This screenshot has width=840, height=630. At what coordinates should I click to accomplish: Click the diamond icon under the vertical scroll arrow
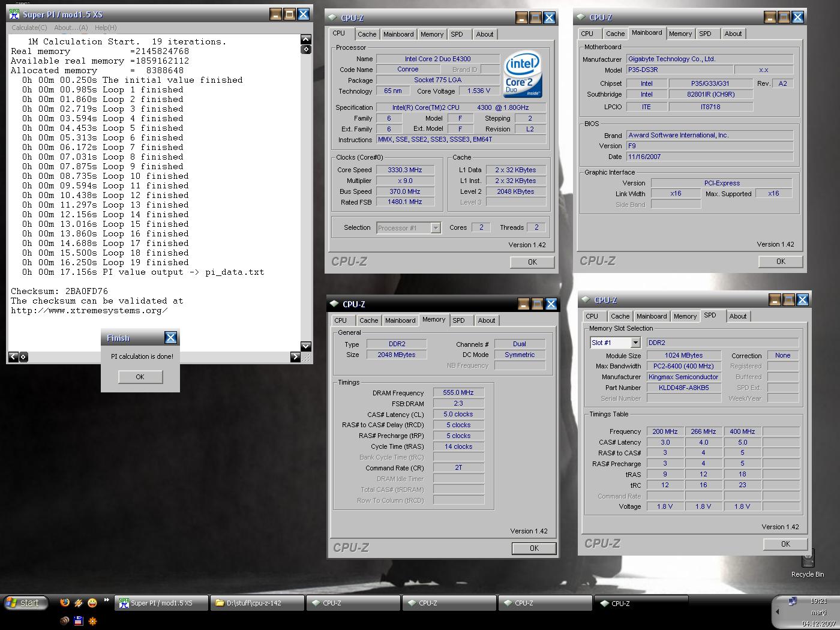coord(306,49)
